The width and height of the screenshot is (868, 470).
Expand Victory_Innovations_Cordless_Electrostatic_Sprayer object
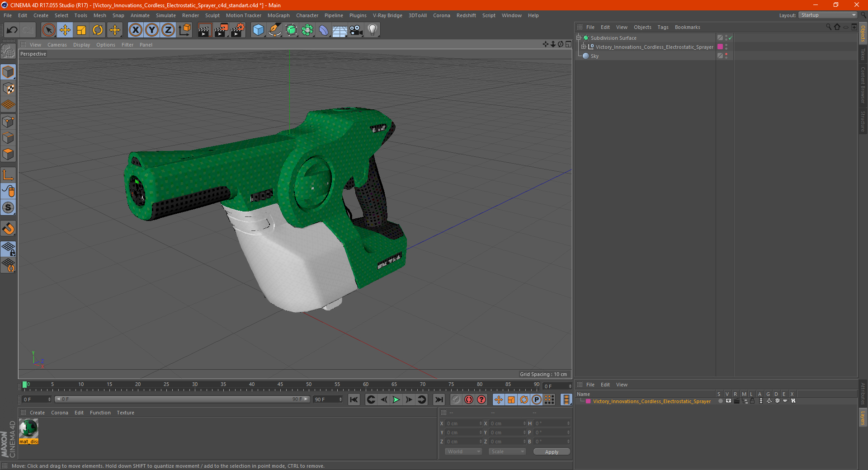tap(584, 47)
